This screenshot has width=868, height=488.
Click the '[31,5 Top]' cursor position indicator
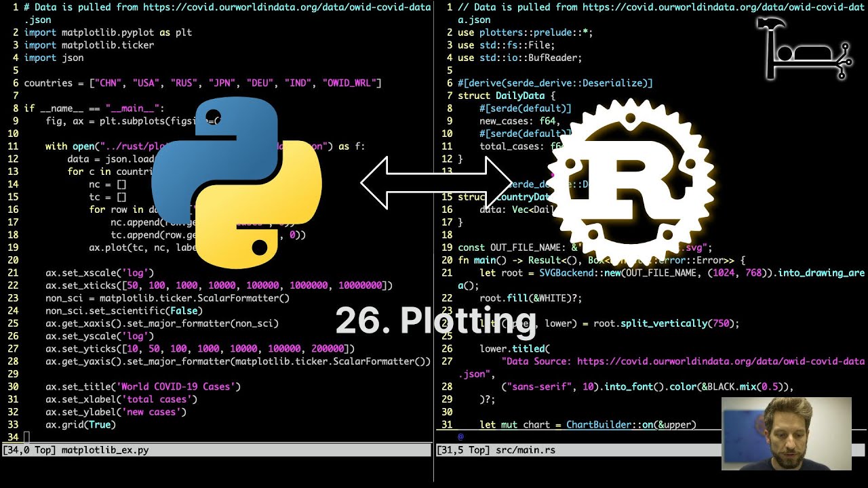(463, 449)
